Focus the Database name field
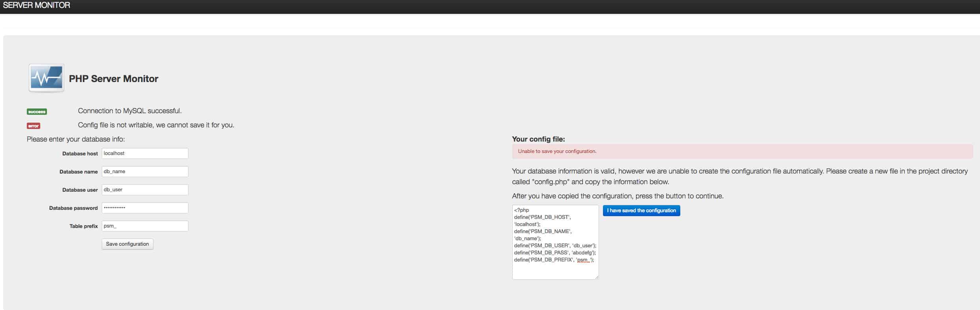 tap(145, 172)
